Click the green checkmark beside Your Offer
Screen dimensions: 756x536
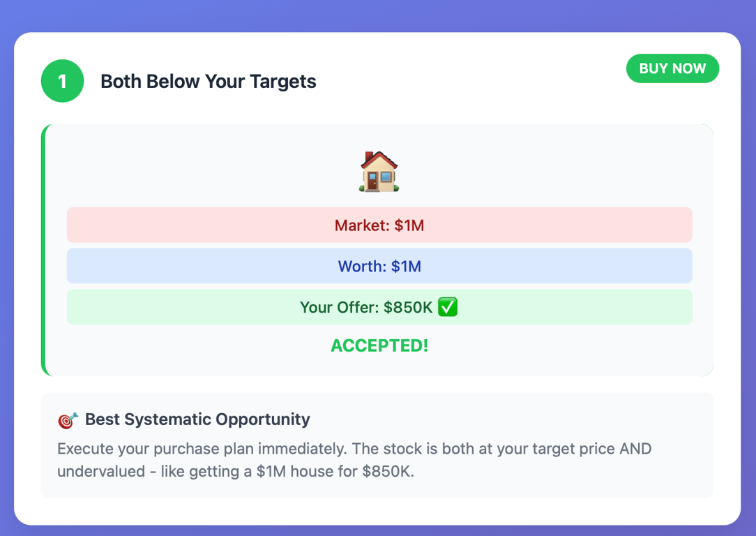click(x=448, y=307)
